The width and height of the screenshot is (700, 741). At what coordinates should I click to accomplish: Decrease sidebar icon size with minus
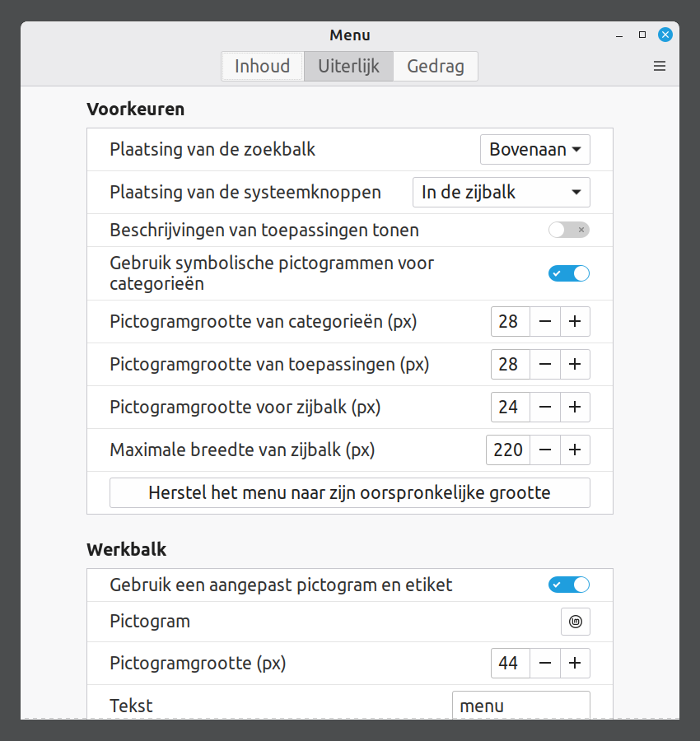point(545,407)
